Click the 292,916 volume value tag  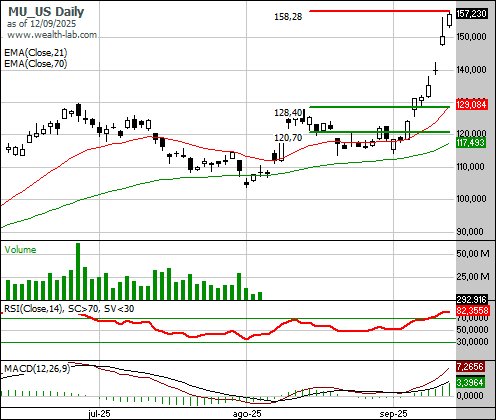(x=472, y=299)
